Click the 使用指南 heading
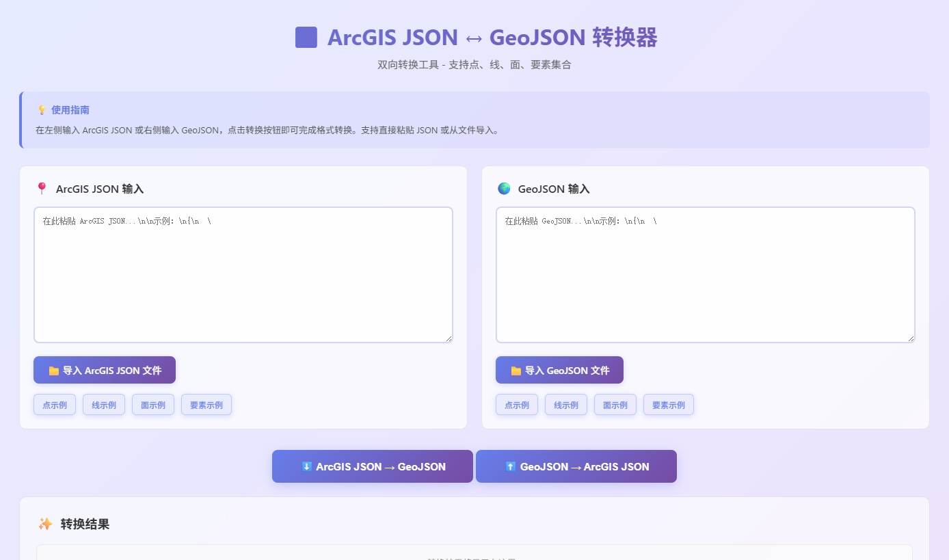The width and height of the screenshot is (949, 560). (x=70, y=110)
